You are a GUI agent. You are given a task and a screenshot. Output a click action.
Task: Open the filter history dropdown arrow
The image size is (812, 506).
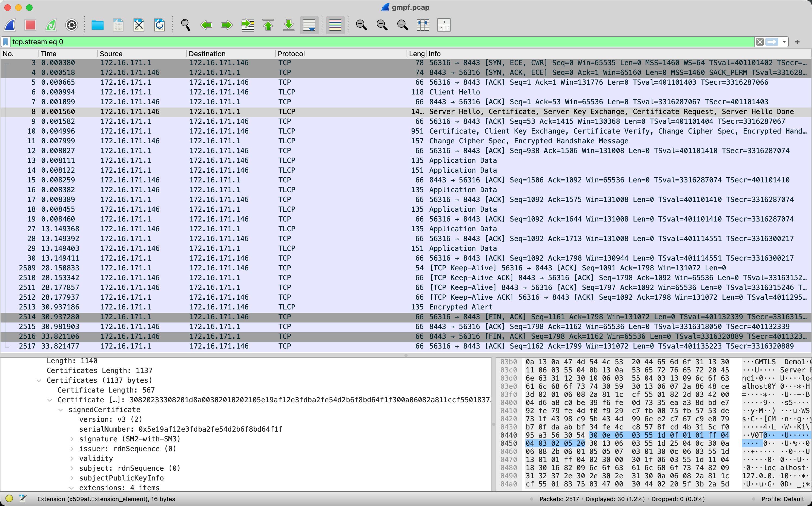pyautogui.click(x=784, y=42)
